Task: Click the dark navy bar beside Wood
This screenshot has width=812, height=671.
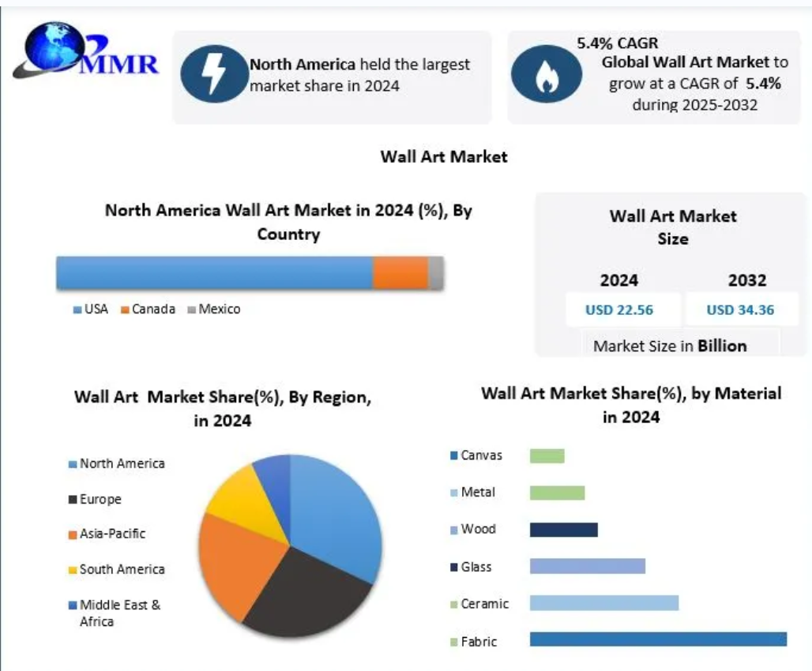Action: click(563, 529)
